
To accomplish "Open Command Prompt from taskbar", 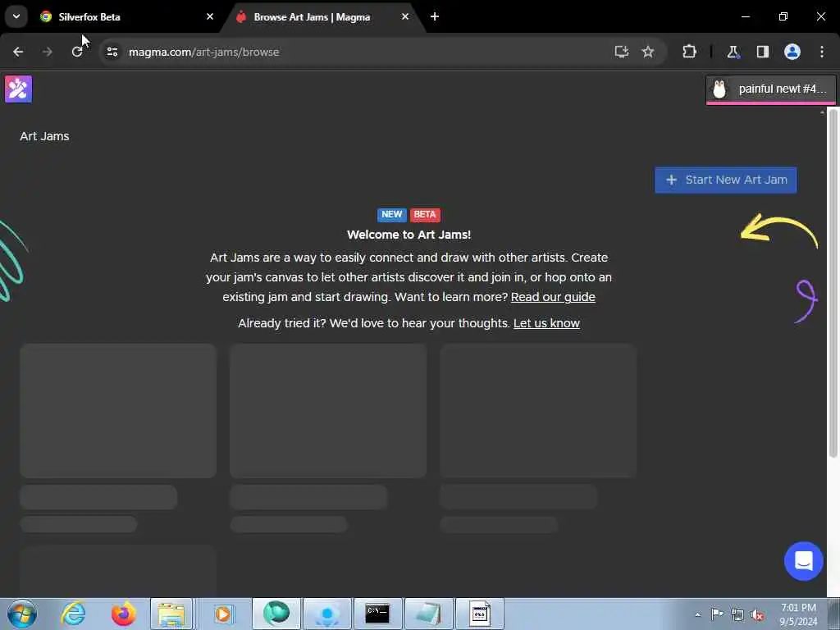I will pos(377,614).
